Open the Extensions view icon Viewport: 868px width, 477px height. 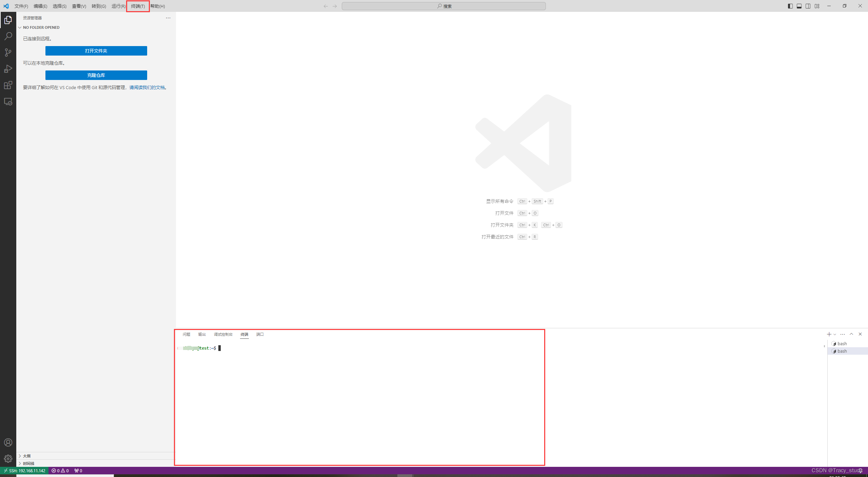point(8,85)
